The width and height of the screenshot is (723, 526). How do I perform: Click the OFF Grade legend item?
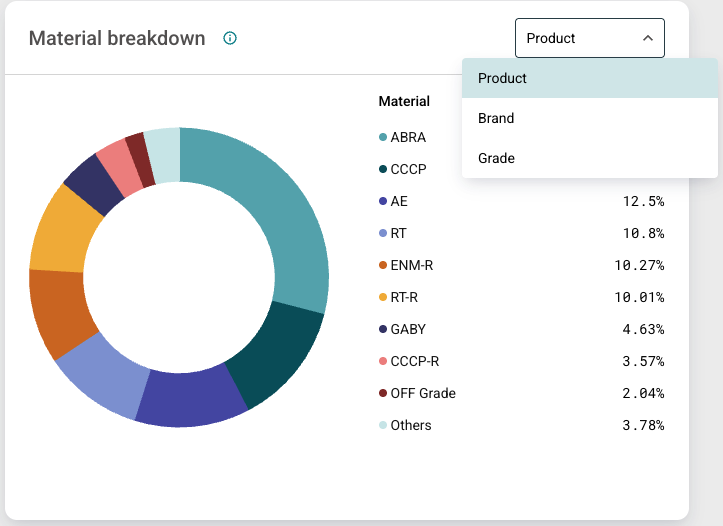422,393
